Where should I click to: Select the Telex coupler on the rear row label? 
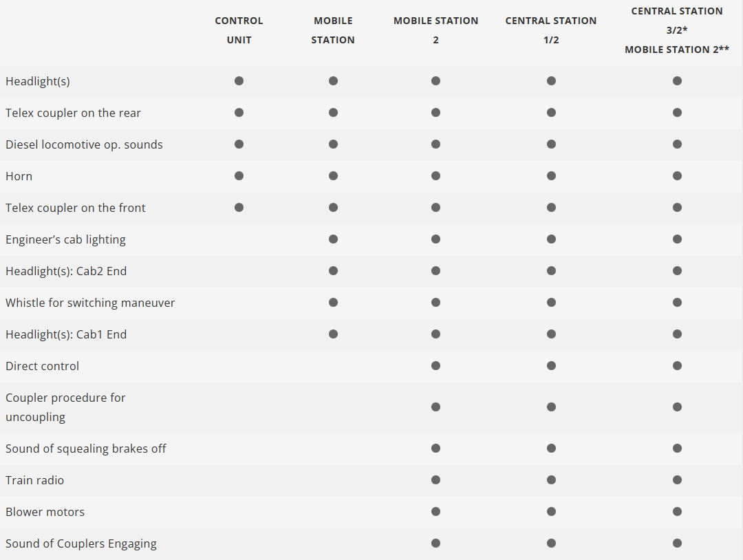click(x=73, y=113)
